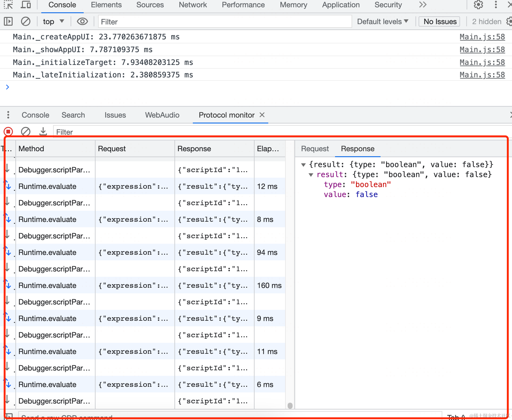Clear the protocol monitor log
The image size is (512, 420).
[26, 131]
